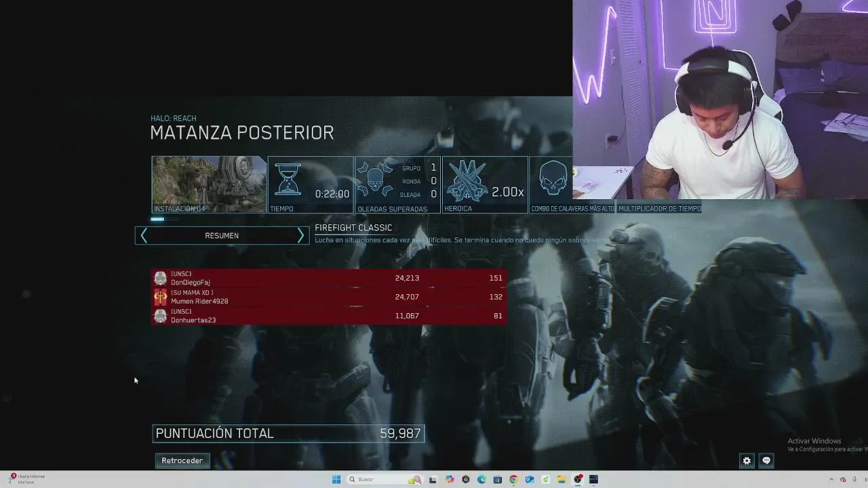Click Donhuertas23's helmet emblem
The width and height of the screenshot is (868, 488).
(161, 316)
